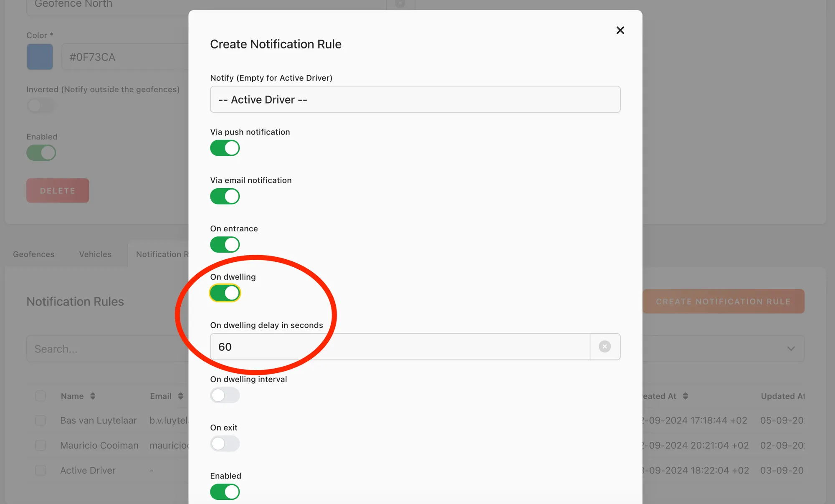The image size is (835, 504).
Task: Open the Notify Active Driver dropdown
Action: pyautogui.click(x=415, y=99)
